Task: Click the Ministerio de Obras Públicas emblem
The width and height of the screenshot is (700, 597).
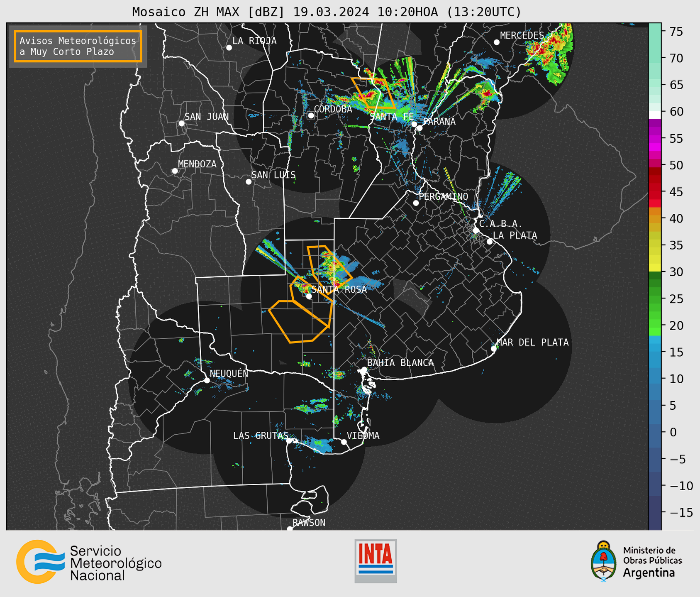Action: 603,561
